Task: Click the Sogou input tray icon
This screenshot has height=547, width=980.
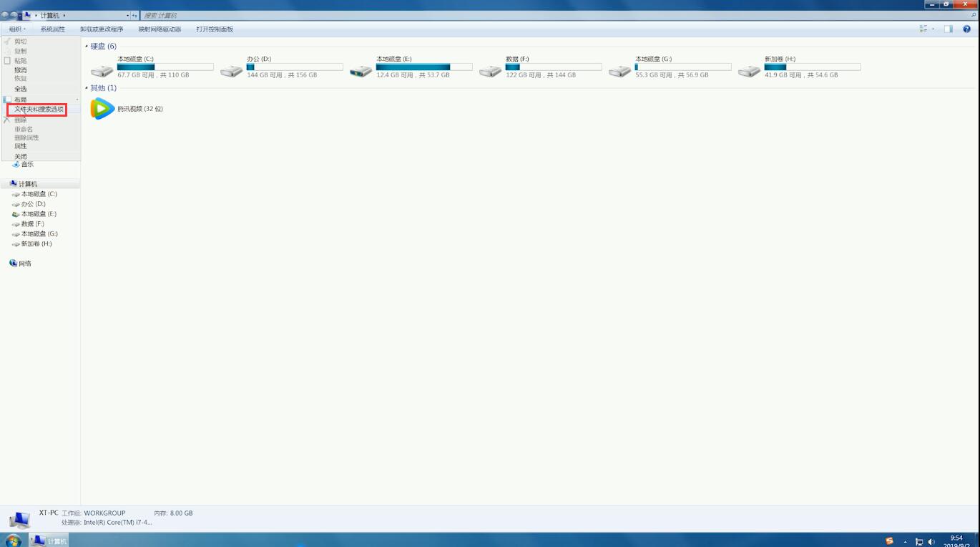Action: pyautogui.click(x=889, y=541)
